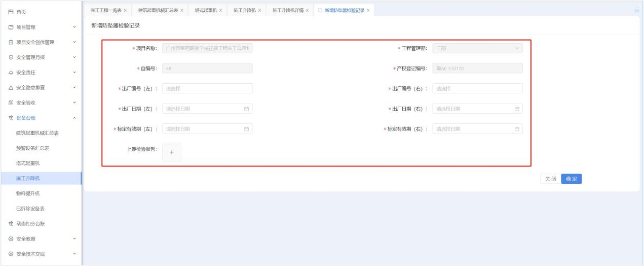
Task: Select the 出厂编号 (左) field
Action: [207, 88]
